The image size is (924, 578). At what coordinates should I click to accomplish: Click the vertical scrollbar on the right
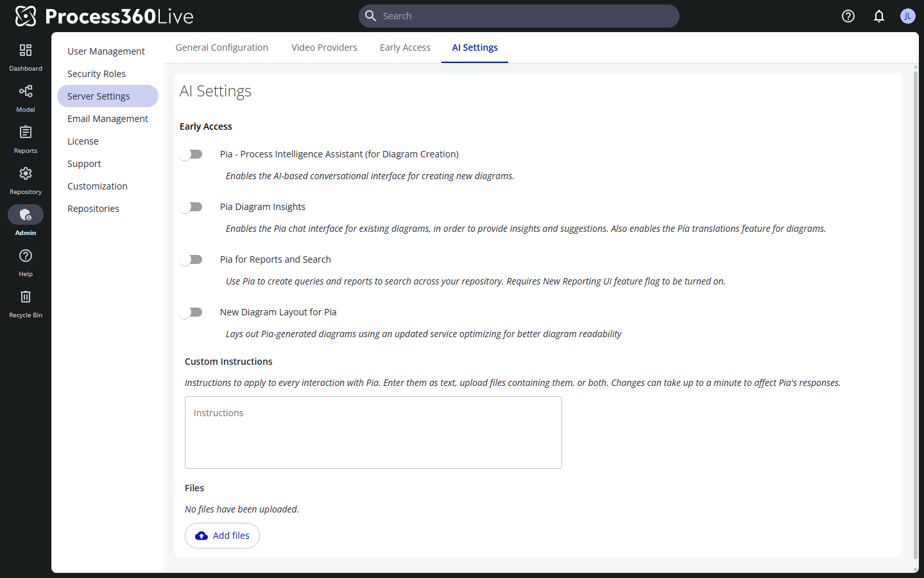pos(916,315)
